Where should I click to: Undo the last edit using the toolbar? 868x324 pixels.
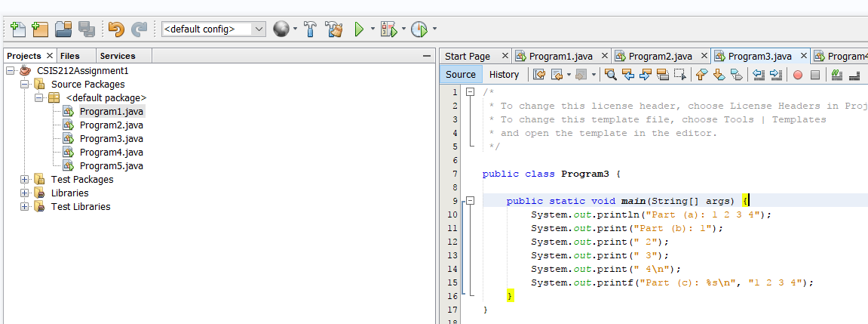tap(115, 29)
